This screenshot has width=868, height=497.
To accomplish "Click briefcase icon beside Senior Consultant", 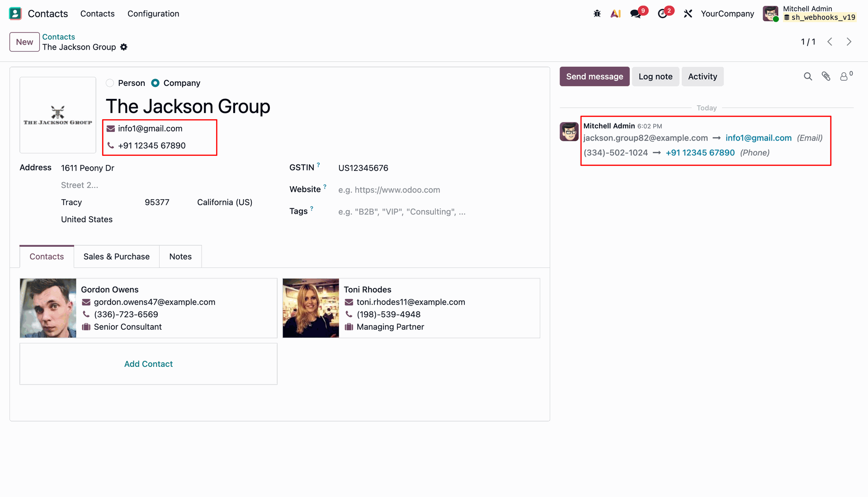I will (x=86, y=327).
